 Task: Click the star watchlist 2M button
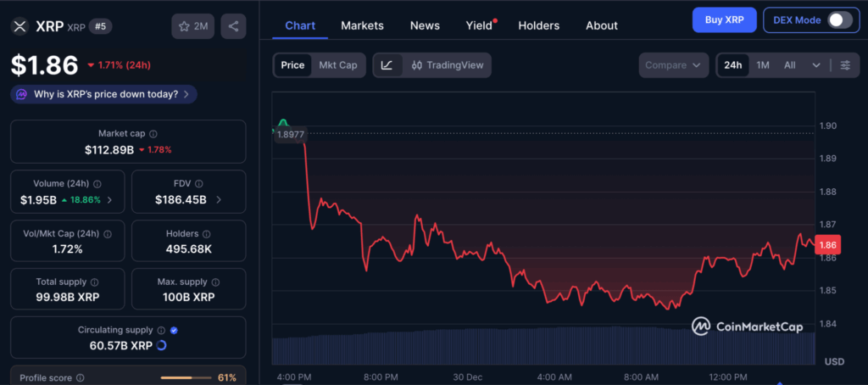(x=193, y=26)
